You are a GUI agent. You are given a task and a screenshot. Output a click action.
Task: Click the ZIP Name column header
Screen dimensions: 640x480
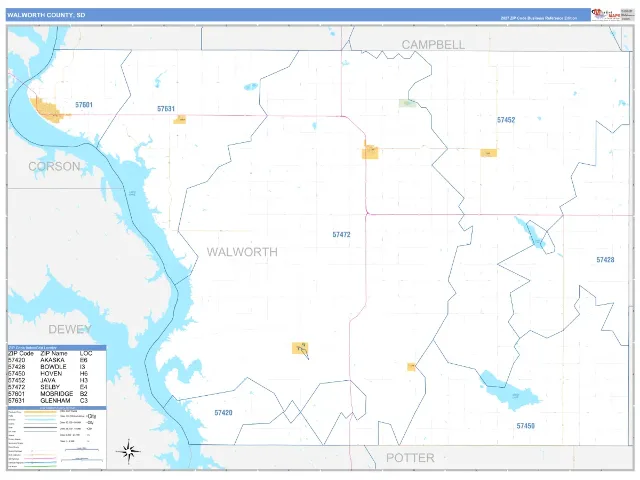pos(54,353)
